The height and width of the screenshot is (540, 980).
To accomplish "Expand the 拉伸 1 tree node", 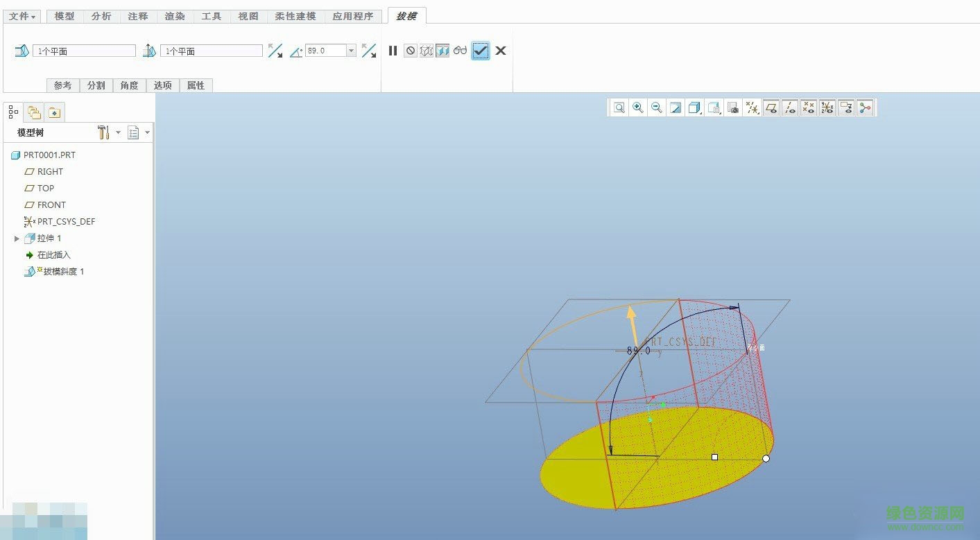I will (x=17, y=238).
